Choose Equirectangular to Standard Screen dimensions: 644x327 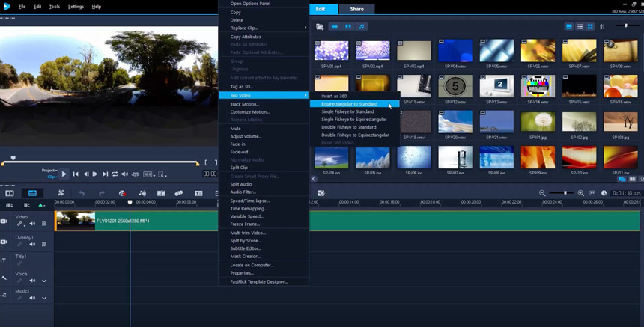(349, 103)
